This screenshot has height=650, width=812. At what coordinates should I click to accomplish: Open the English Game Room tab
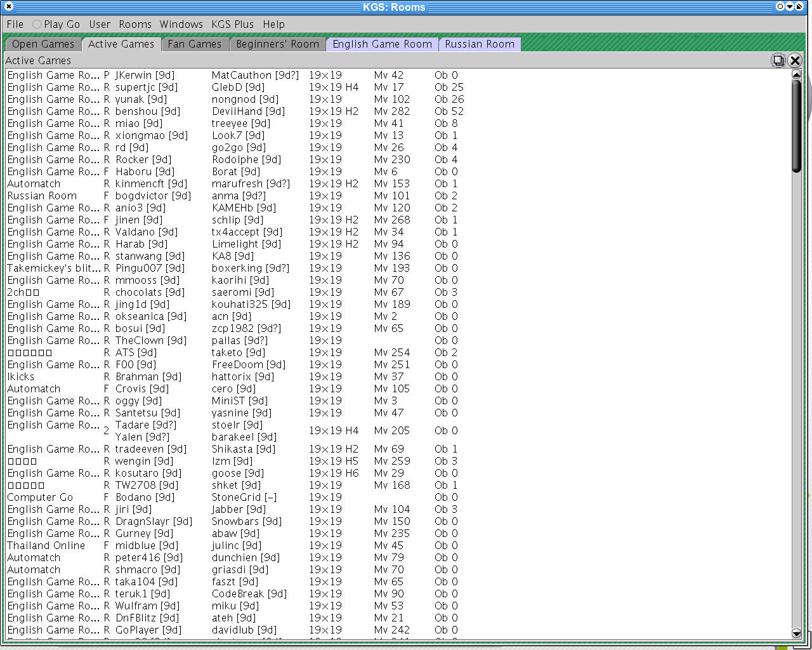[x=382, y=44]
